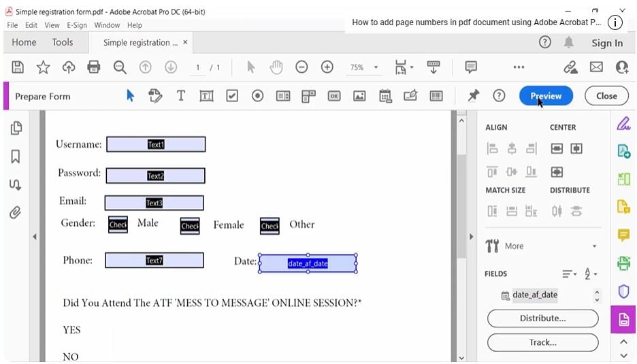Select the Prepare Form arrow selection tool
The image size is (637, 364).
pos(130,96)
